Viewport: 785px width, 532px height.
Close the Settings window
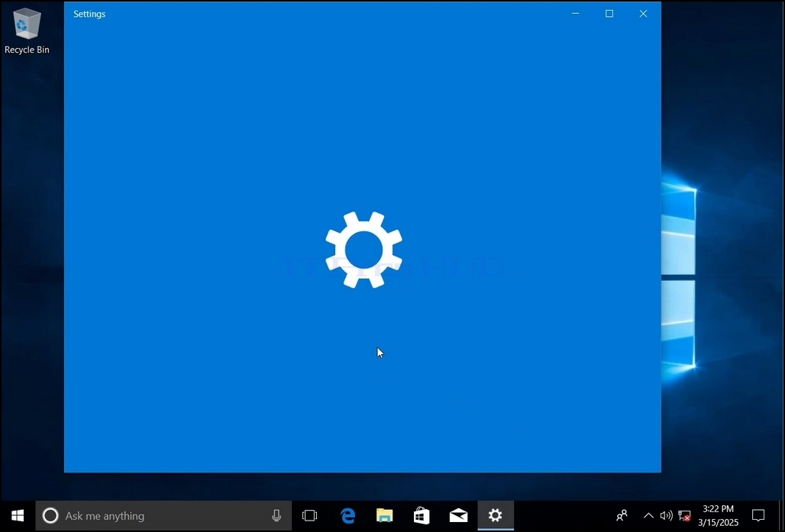pos(643,14)
